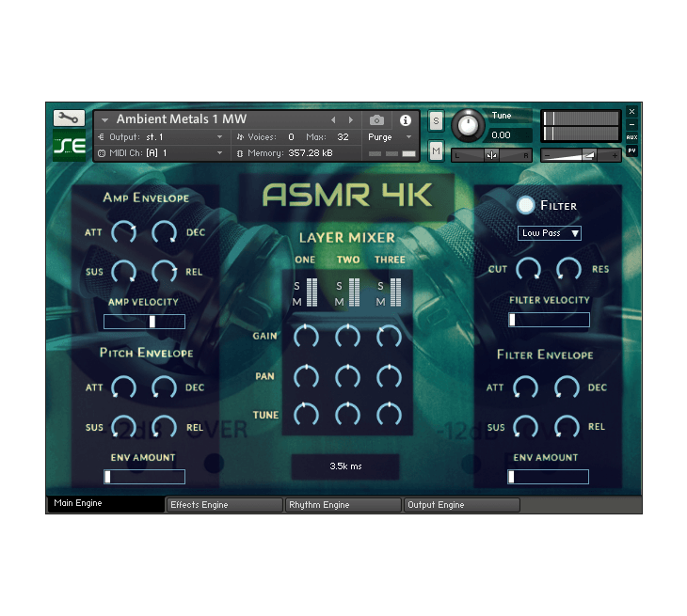This screenshot has height=616, width=687.
Task: Click the Tune value 0.00 field
Action: click(x=509, y=135)
